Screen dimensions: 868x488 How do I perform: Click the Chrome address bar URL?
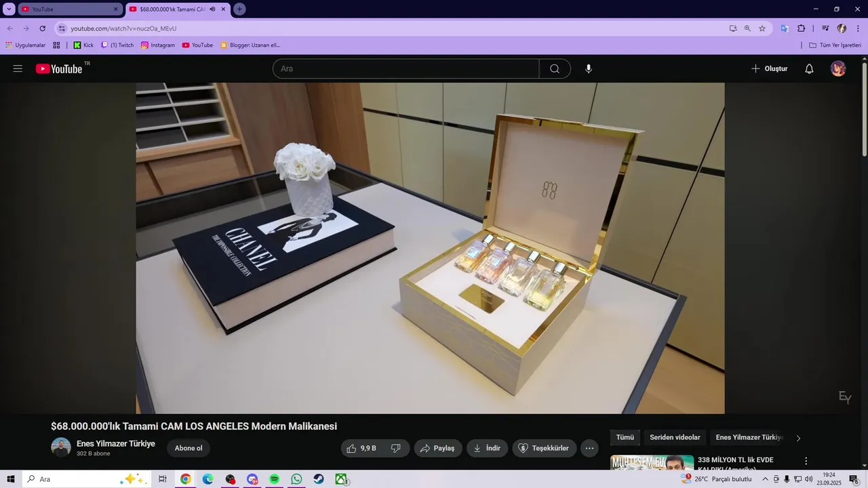pos(123,28)
